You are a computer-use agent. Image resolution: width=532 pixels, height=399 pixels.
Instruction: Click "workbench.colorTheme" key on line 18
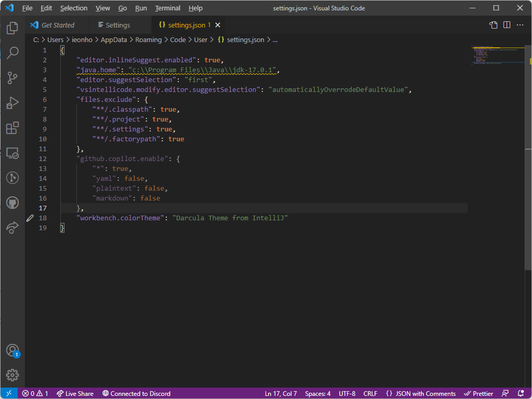point(121,218)
